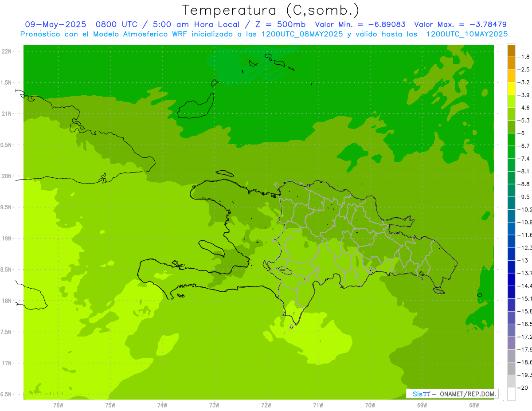Click the '19N' latitude axis label

point(8,239)
